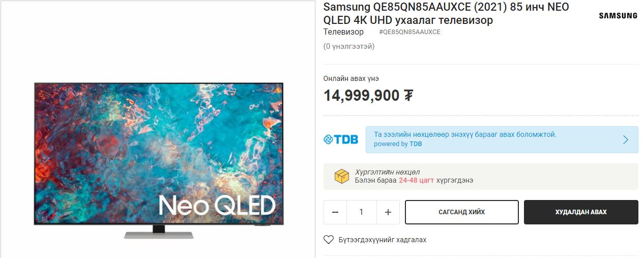Open the powered by TDB link

[x=398, y=144]
